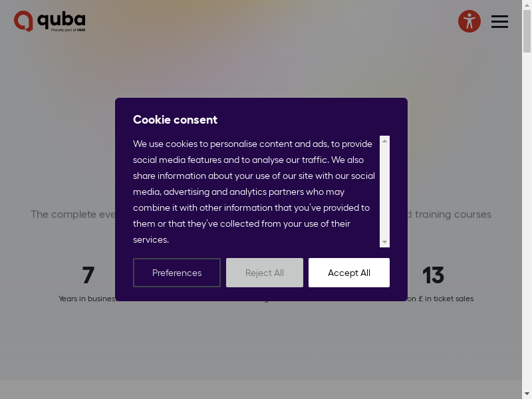The width and height of the screenshot is (532, 399).
Task: Click the Cookie consent heading
Action: (175, 120)
